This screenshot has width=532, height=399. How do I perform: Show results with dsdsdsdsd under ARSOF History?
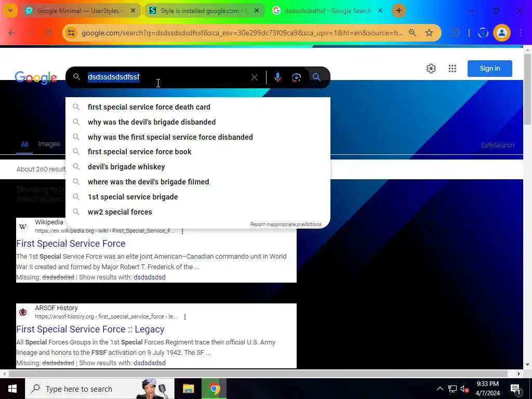coord(150,363)
